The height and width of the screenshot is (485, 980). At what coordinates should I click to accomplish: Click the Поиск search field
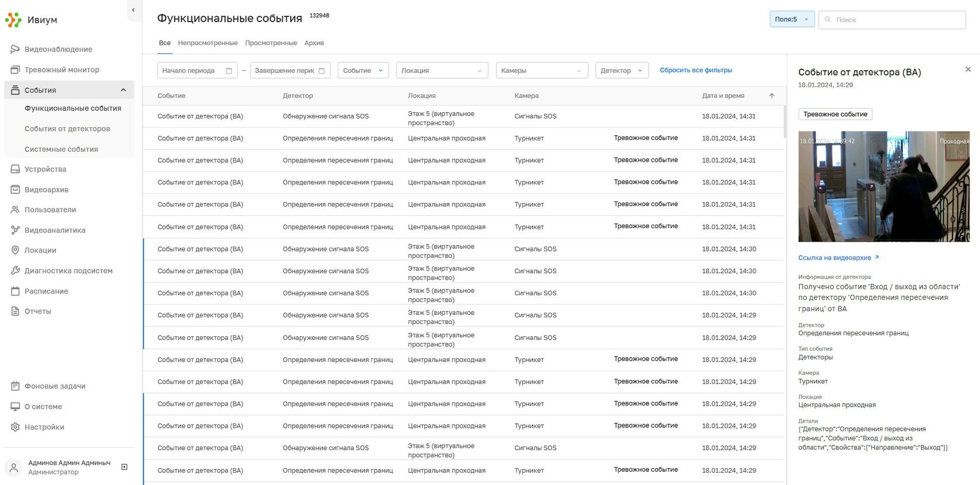click(x=897, y=20)
